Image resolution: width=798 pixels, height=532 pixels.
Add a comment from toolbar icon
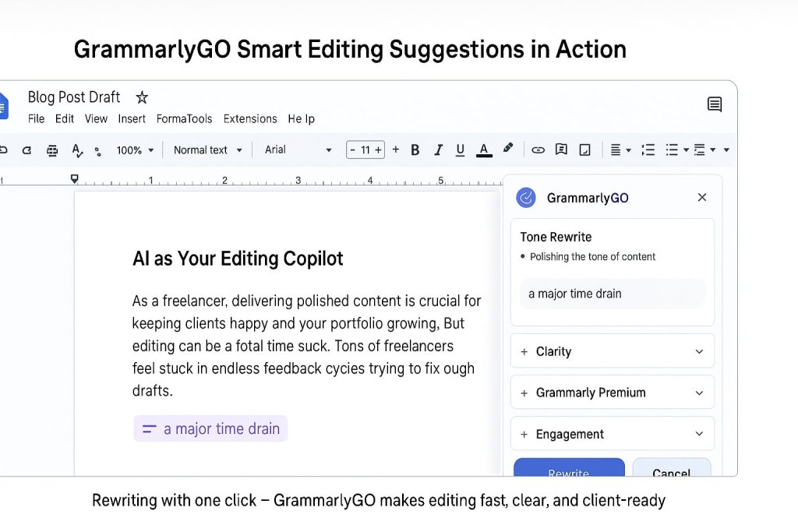pyautogui.click(x=561, y=150)
